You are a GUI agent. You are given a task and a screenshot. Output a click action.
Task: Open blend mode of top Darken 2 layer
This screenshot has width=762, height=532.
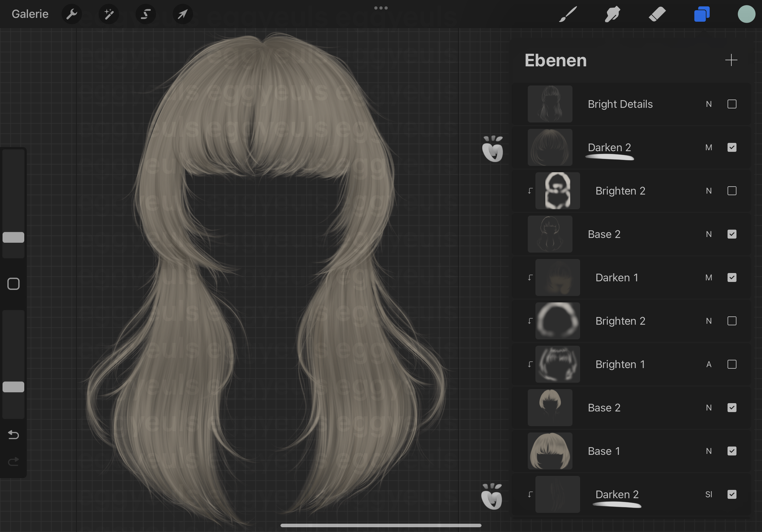coord(708,148)
